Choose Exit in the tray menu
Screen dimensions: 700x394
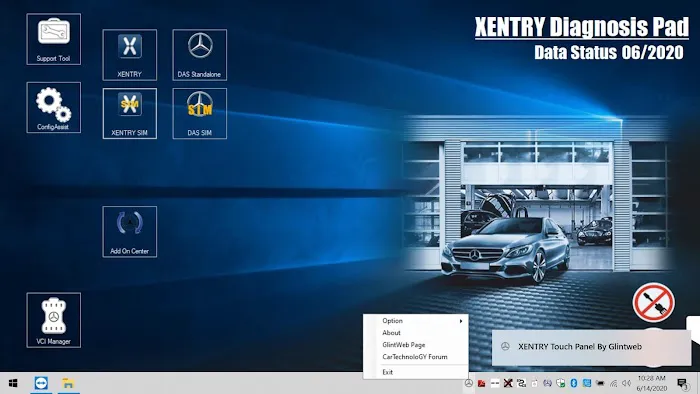coord(388,372)
